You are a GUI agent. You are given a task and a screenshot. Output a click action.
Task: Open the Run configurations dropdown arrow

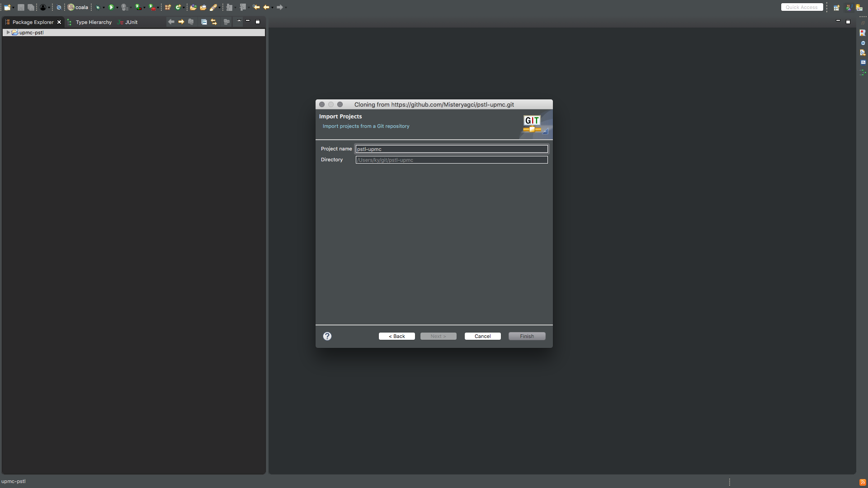pos(117,8)
